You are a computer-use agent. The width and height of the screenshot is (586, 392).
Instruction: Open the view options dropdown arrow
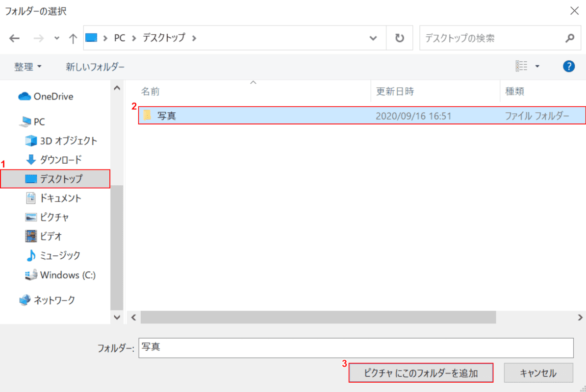click(x=537, y=67)
